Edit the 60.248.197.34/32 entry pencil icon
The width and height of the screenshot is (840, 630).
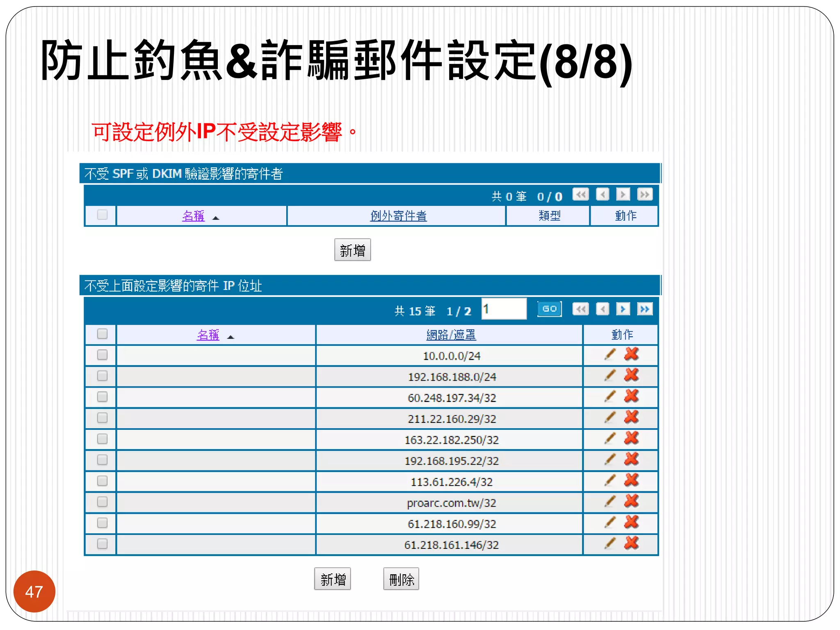tap(610, 396)
